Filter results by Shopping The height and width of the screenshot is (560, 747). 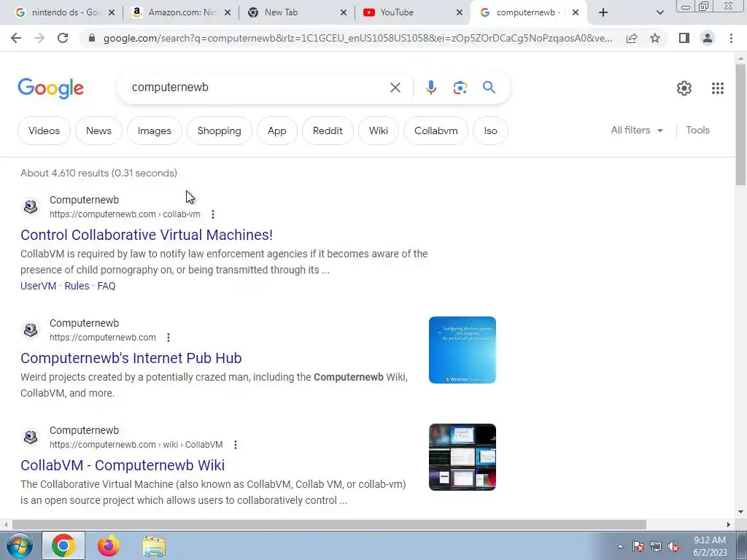click(x=219, y=131)
